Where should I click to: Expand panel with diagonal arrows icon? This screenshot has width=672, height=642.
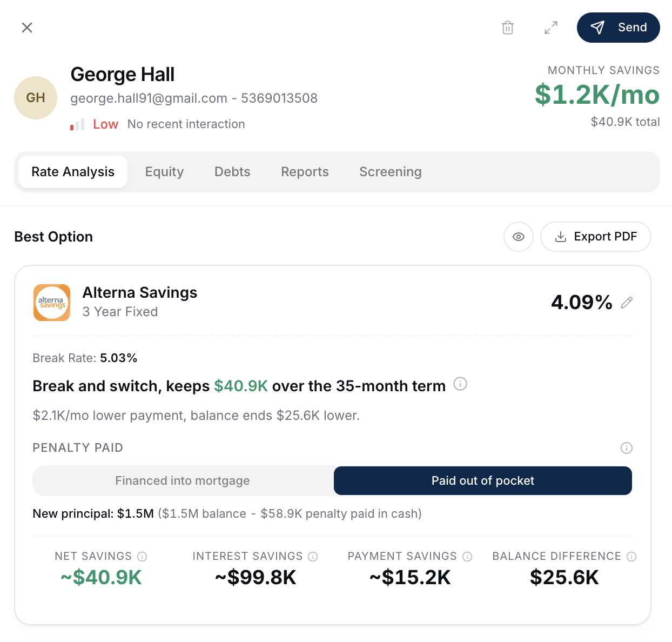coord(551,28)
